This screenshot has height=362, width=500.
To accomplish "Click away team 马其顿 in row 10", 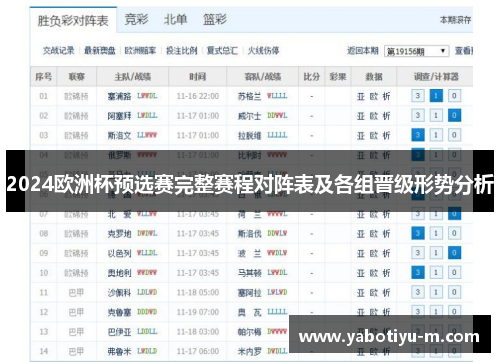I will pyautogui.click(x=249, y=273).
